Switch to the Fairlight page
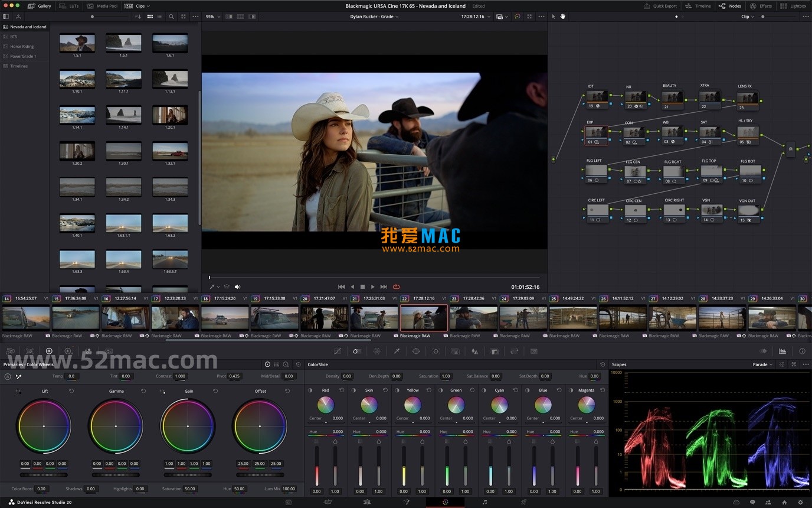 tap(484, 503)
